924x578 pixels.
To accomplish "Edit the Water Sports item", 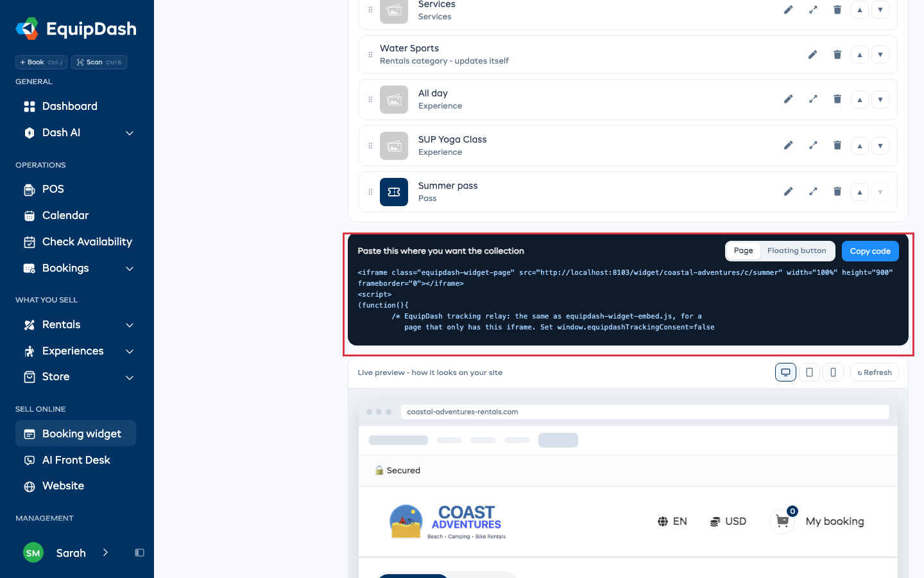I will coord(812,55).
